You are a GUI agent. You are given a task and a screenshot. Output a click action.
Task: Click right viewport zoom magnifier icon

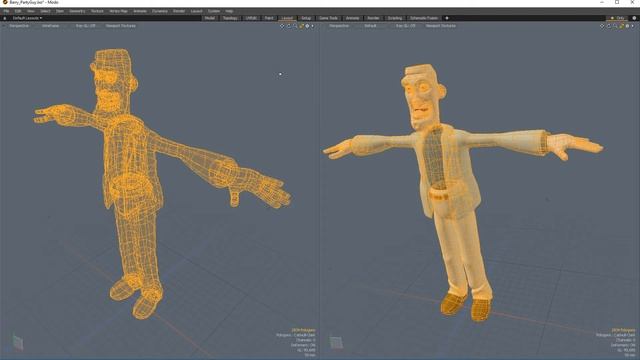pyautogui.click(x=615, y=26)
